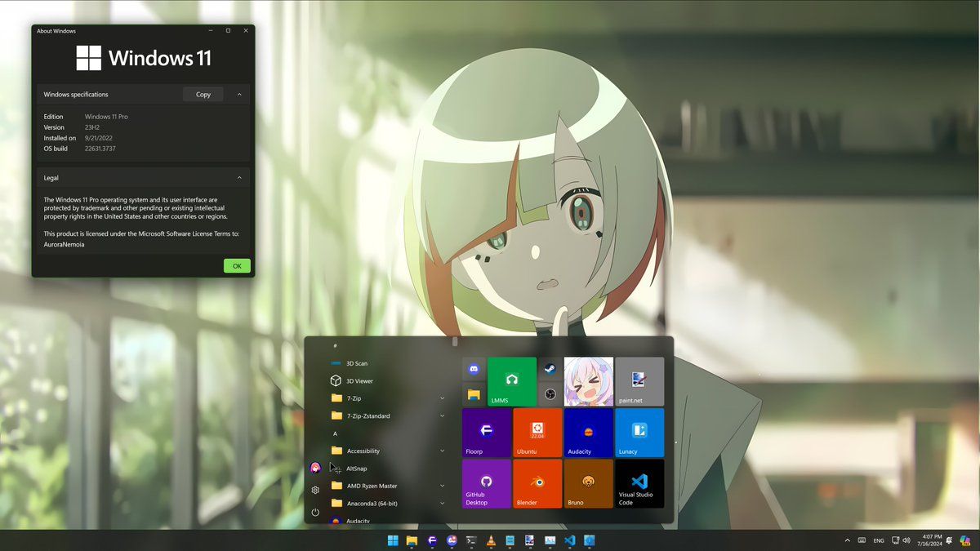The image size is (980, 551).
Task: Launch the GitHub Desktop tile
Action: [x=487, y=483]
